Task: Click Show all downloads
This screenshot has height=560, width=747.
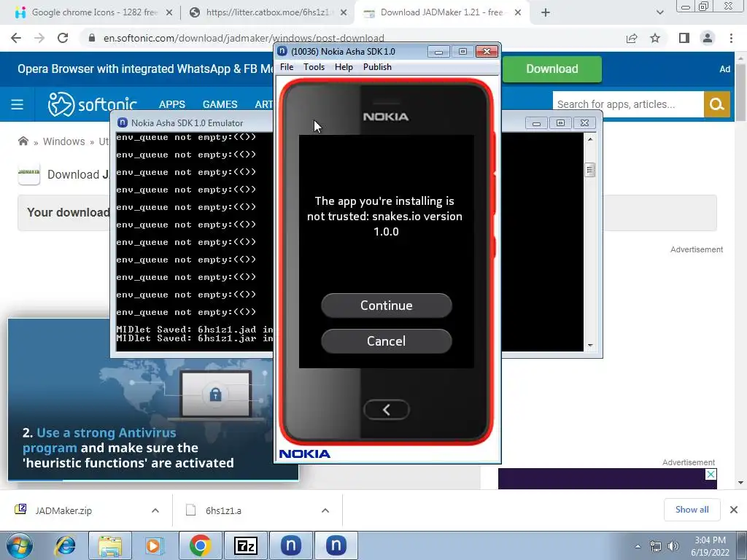Action: click(x=692, y=510)
